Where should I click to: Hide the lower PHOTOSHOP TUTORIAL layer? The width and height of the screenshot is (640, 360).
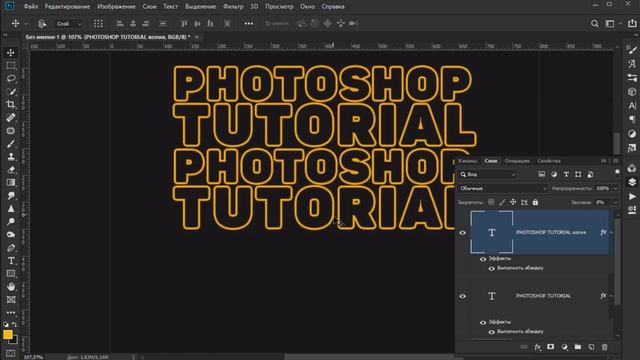click(x=462, y=296)
